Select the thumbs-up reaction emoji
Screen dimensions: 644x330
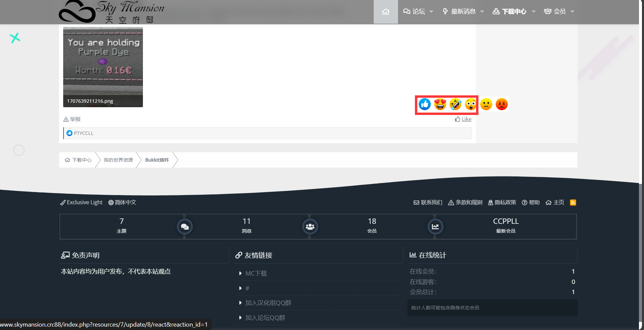coord(425,104)
